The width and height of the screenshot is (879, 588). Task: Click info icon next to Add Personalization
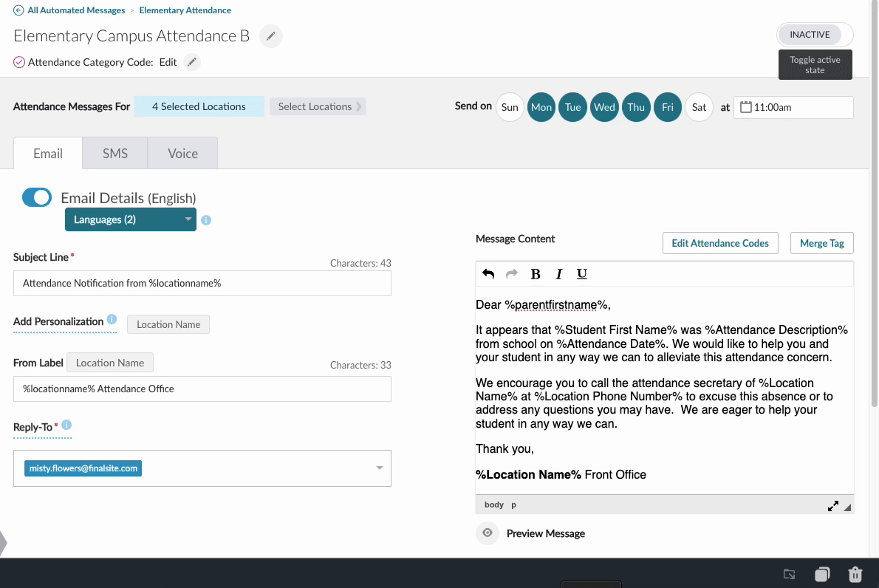tap(112, 320)
